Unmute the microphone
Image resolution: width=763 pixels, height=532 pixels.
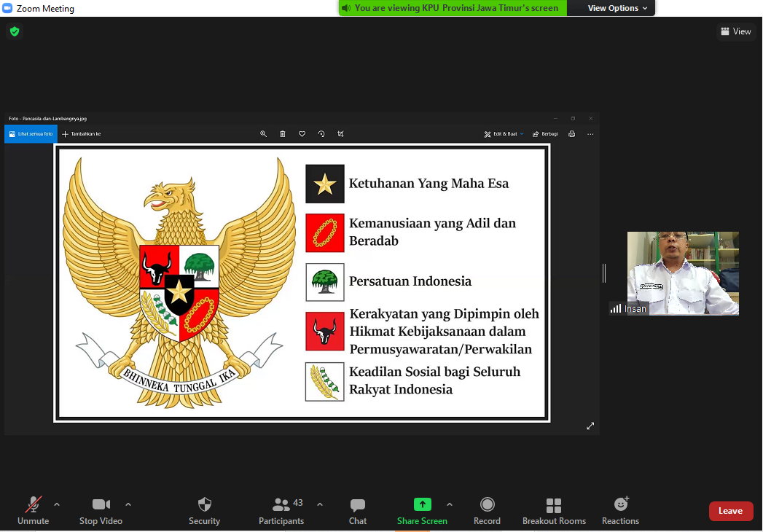click(x=33, y=510)
